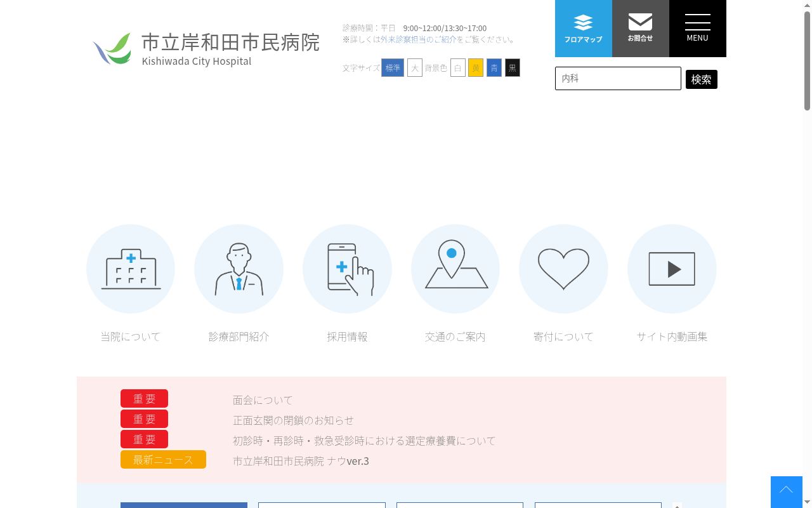Screen dimensions: 812x508
Task: Open the 面会について notice
Action: (263, 400)
